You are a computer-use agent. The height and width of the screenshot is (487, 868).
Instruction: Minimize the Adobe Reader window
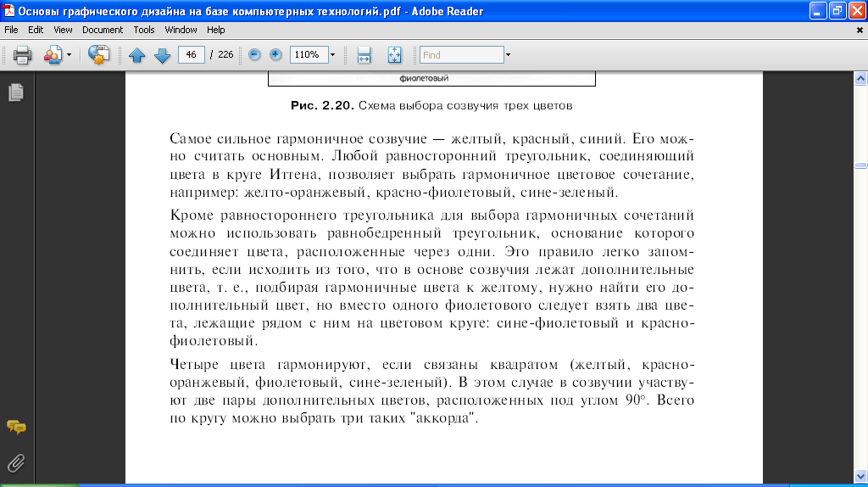pyautogui.click(x=818, y=11)
